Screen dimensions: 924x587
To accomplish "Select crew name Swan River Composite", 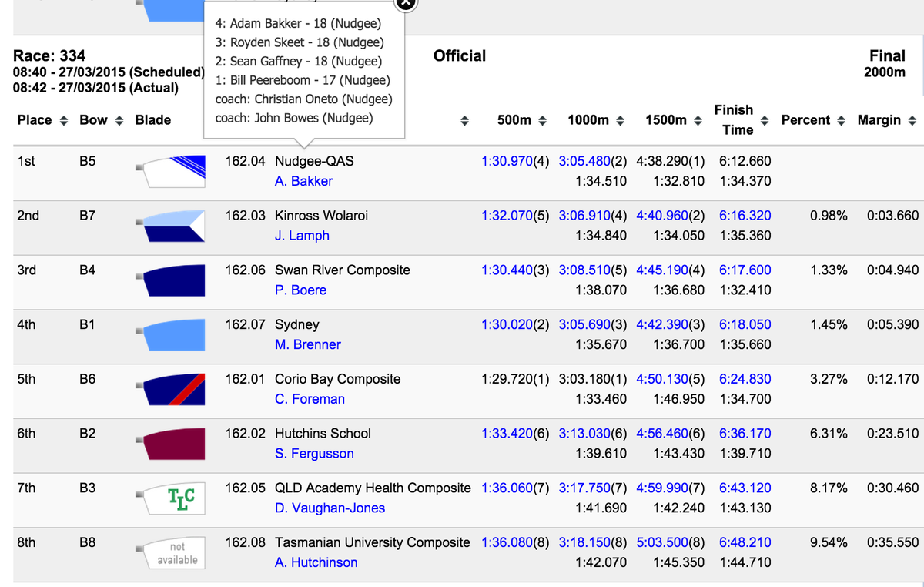I will click(x=343, y=270).
